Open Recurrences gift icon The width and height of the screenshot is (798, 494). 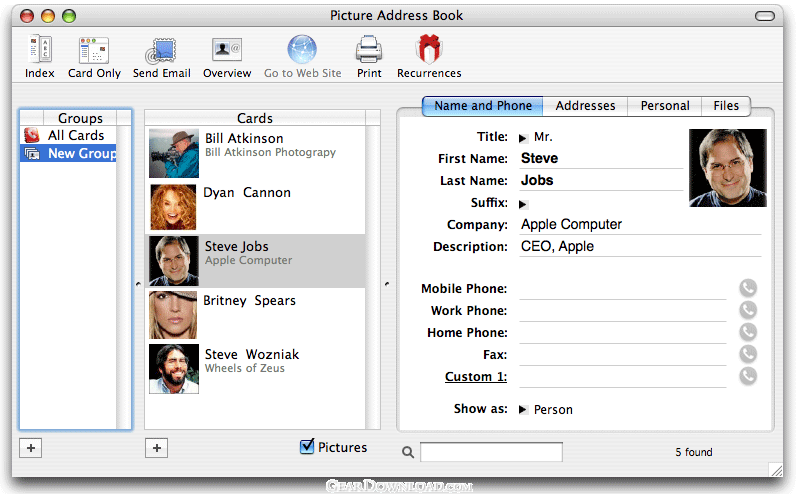[429, 49]
